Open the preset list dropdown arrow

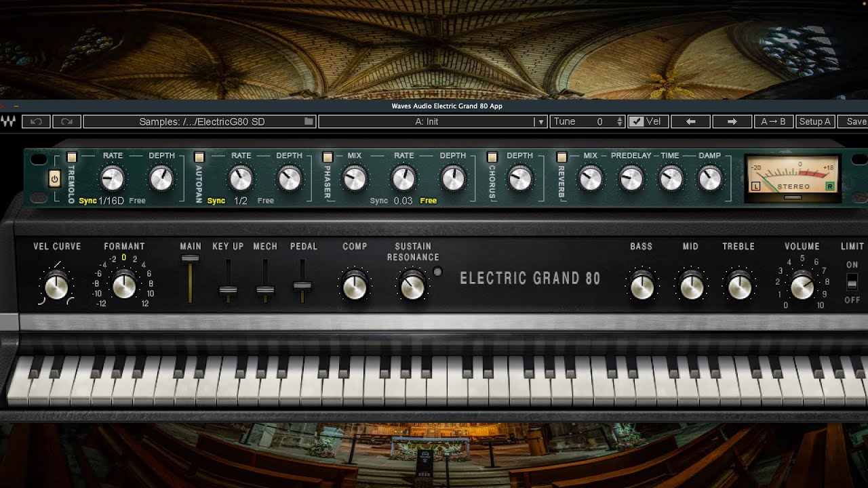[x=540, y=122]
